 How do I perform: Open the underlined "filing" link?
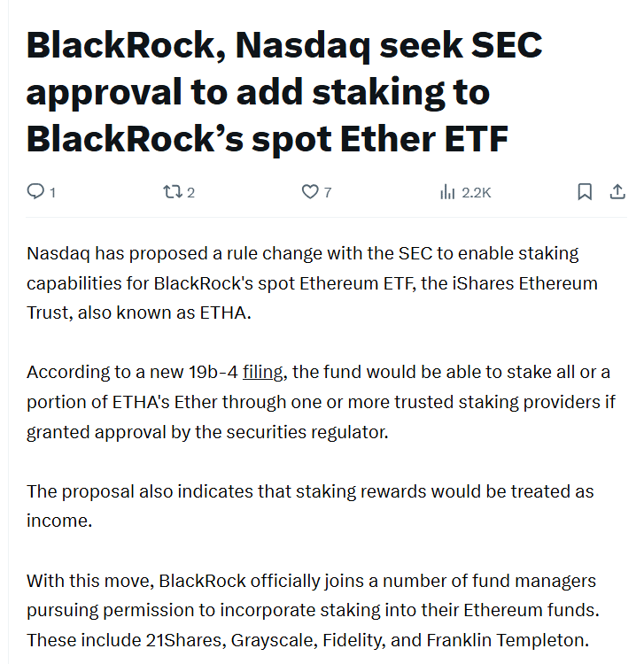point(262,372)
